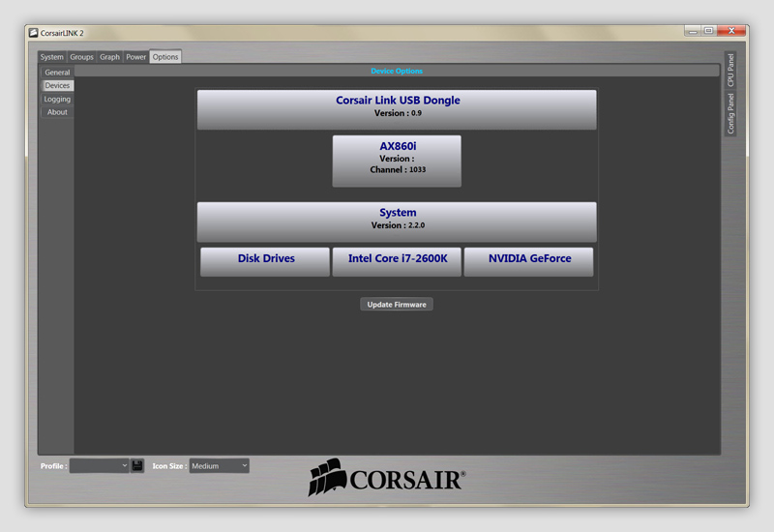This screenshot has width=774, height=532.
Task: Select the Options tab
Action: click(x=165, y=57)
